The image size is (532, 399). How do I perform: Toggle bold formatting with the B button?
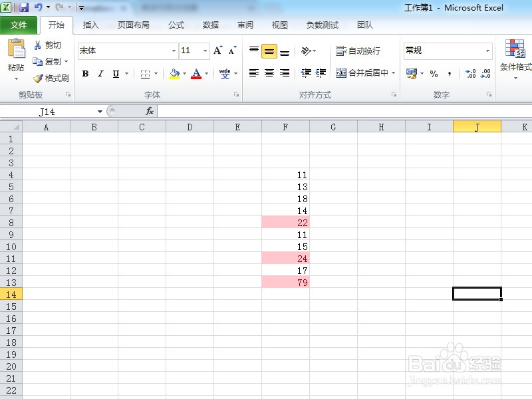pyautogui.click(x=84, y=73)
